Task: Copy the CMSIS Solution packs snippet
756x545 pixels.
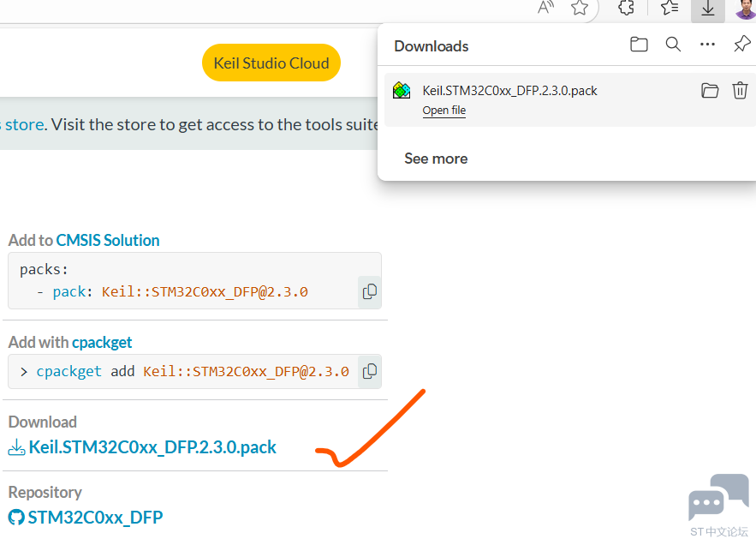Action: (x=369, y=291)
